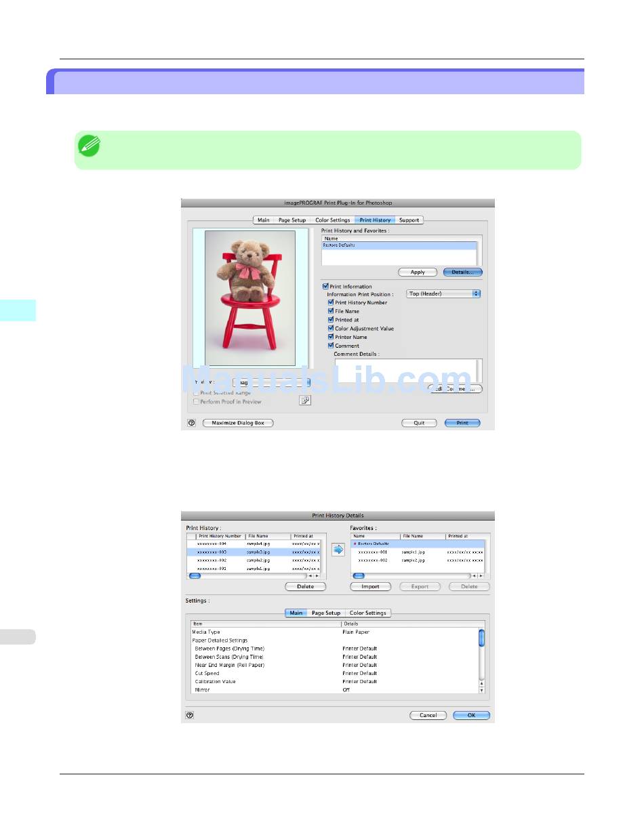644x833 pixels.
Task: Click the Plain Paper details value
Action: pos(356,632)
